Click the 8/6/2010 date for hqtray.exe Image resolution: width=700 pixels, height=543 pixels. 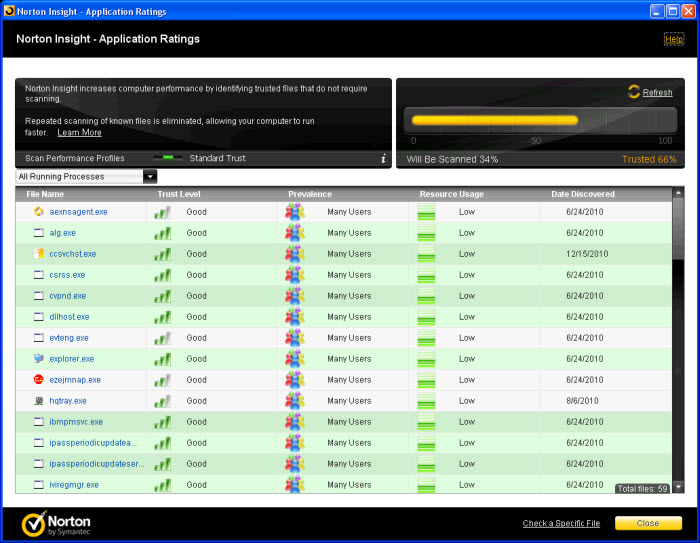coord(582,401)
